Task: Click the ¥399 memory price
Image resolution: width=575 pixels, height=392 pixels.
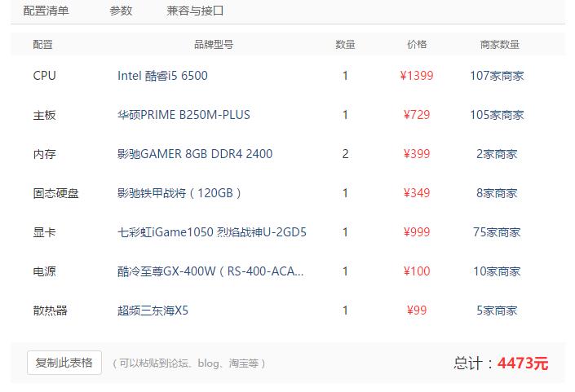Action: (417, 154)
